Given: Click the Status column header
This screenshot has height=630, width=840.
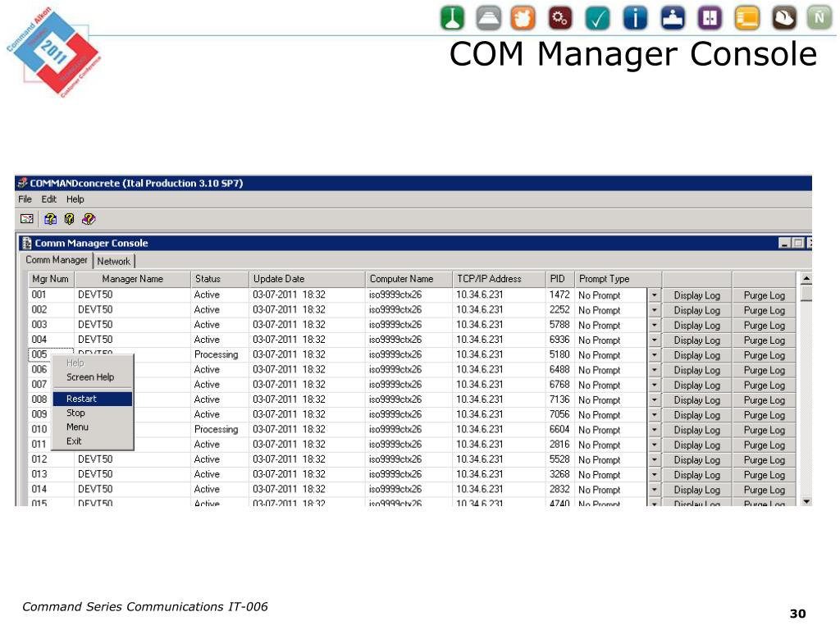Looking at the screenshot, I should coord(220,279).
